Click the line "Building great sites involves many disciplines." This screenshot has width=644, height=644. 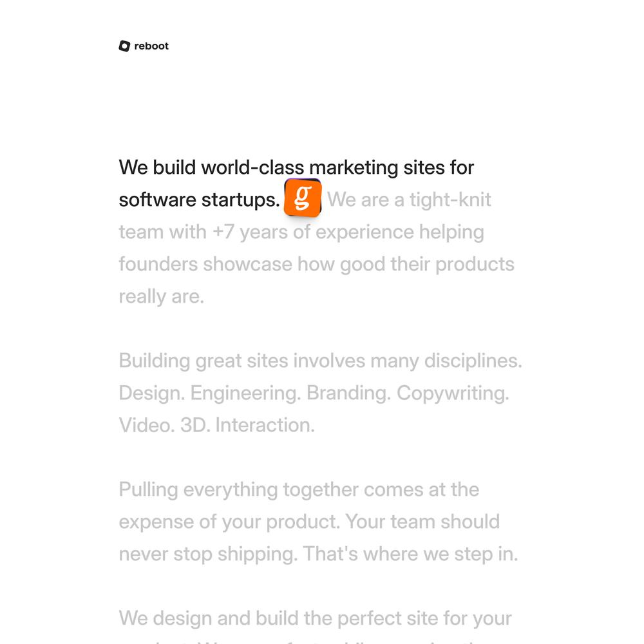click(320, 361)
